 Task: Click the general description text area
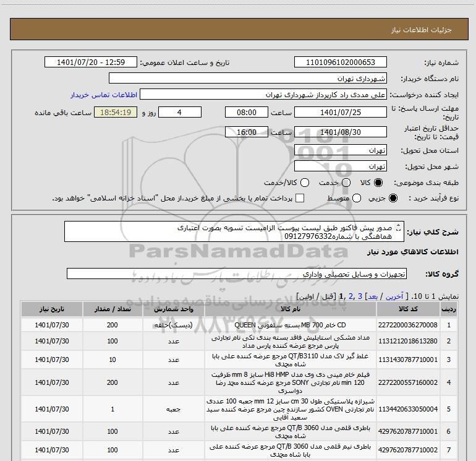[x=234, y=231]
